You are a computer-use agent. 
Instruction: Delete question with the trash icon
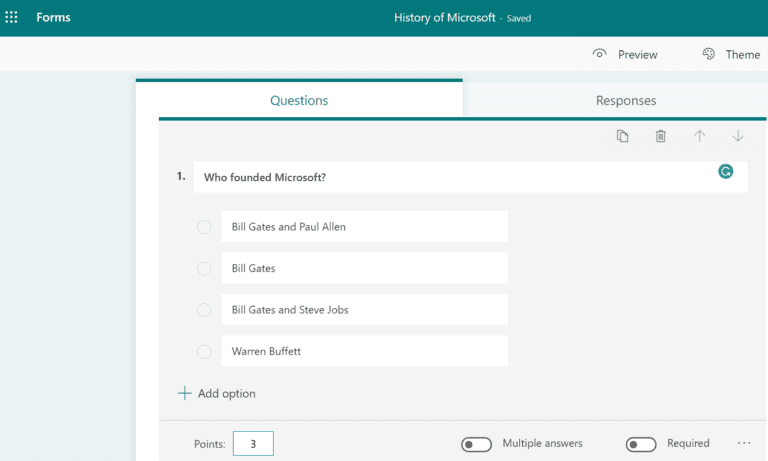click(x=660, y=136)
